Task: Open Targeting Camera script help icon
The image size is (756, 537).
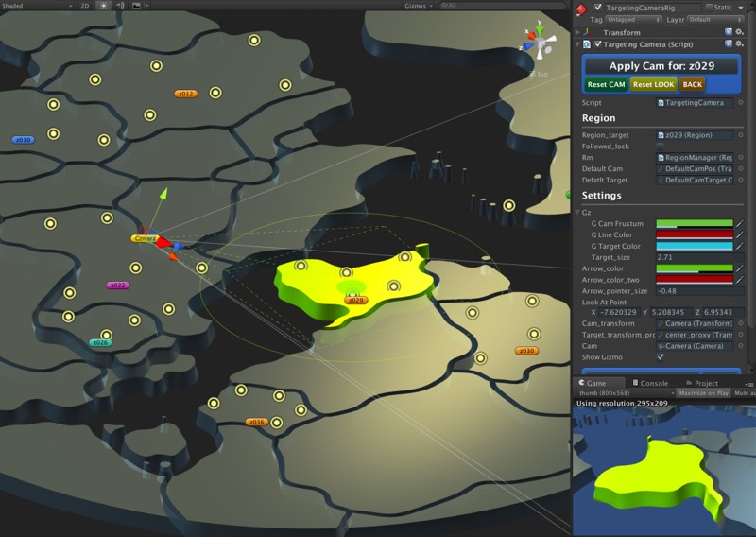Action: click(x=728, y=44)
